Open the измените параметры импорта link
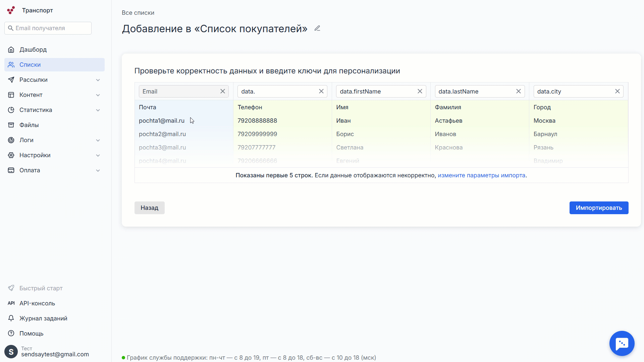 (481, 175)
